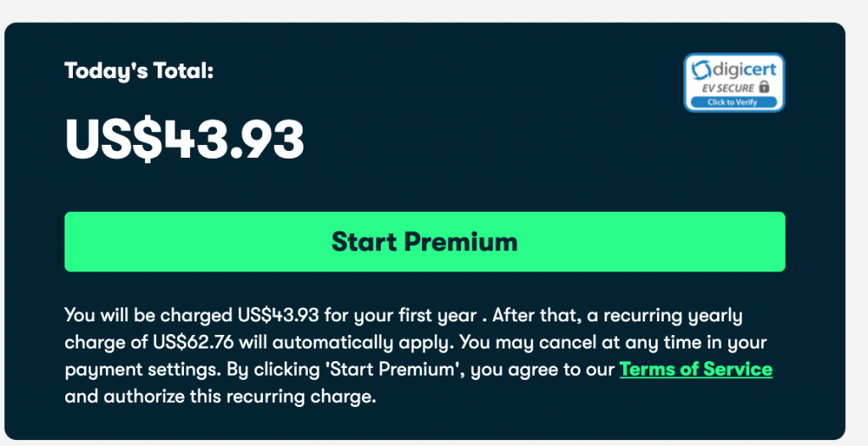Click authorize this recurring charge text
Screen dimensions: 868x446
pos(240,397)
